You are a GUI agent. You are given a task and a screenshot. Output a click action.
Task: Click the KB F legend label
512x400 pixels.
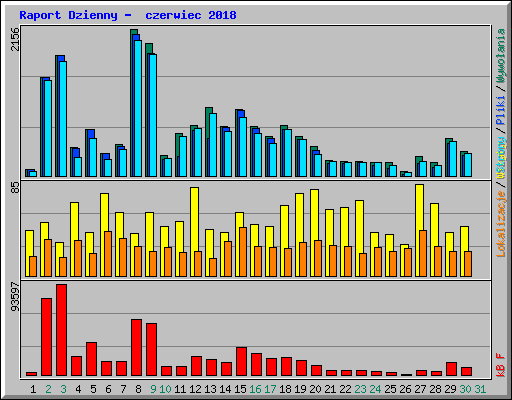pos(501,365)
